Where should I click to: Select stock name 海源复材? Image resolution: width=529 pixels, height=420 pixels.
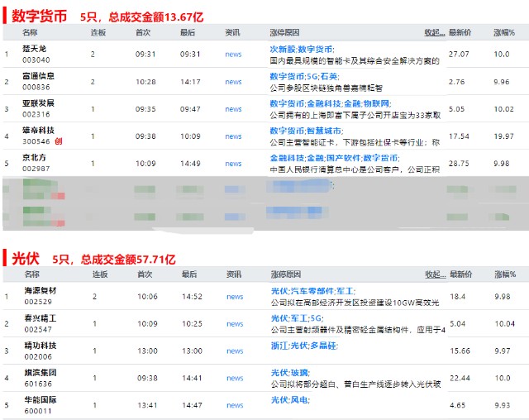click(x=41, y=291)
